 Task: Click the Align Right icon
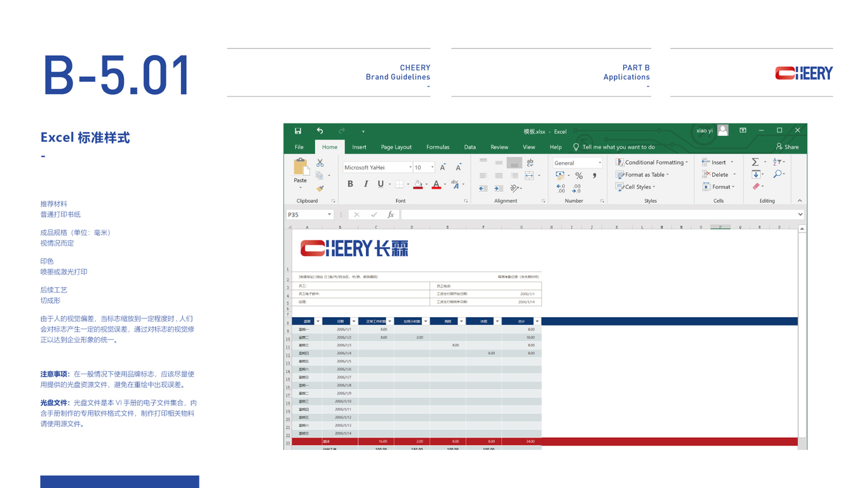coord(514,175)
